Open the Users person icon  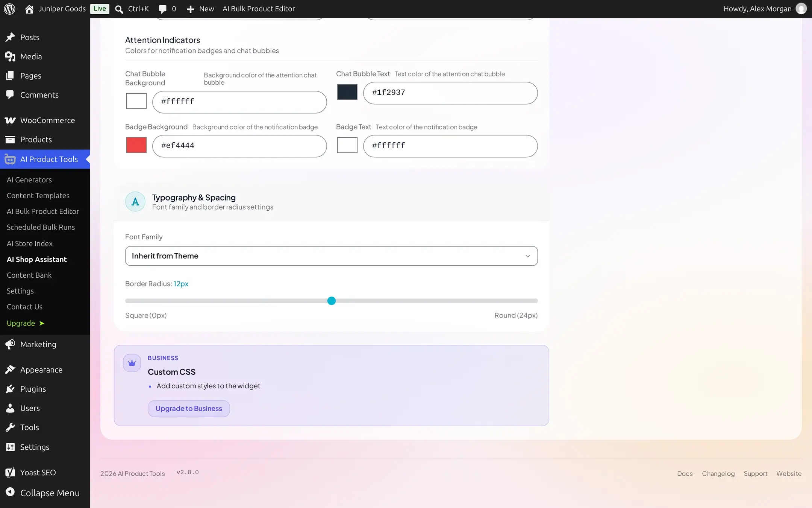[x=10, y=408]
